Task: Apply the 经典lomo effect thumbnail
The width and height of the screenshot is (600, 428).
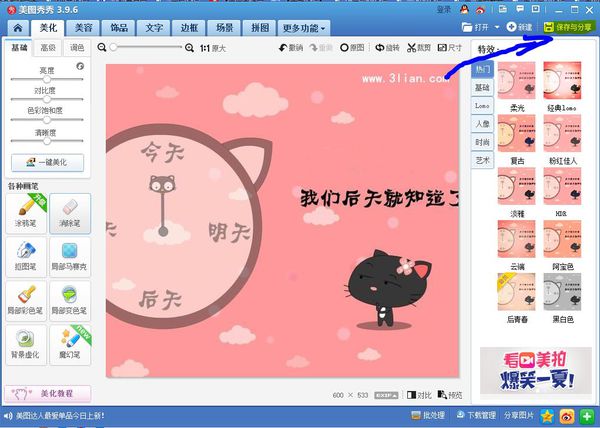Action: pos(562,80)
